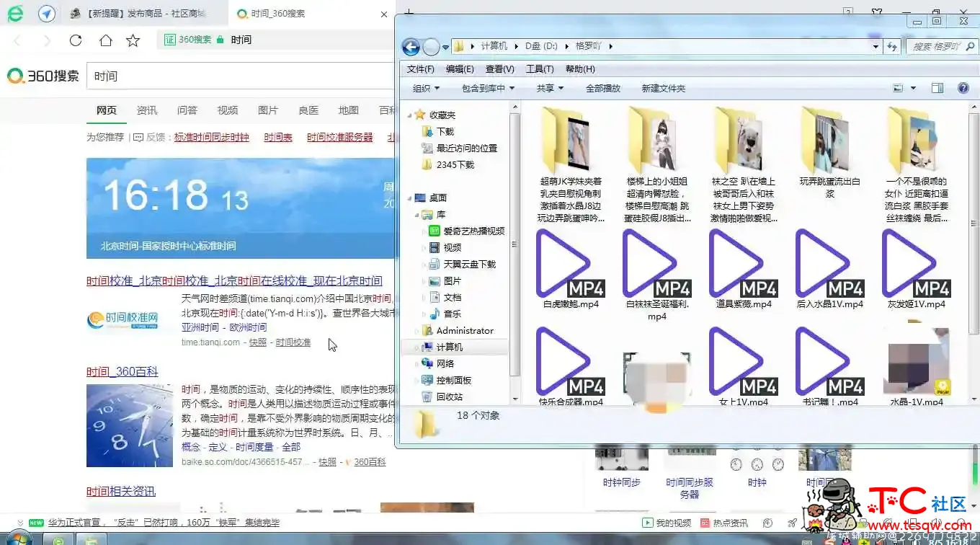Screen dimensions: 980x545
Task: Open the 时间_360百科 result link
Action: click(x=122, y=372)
